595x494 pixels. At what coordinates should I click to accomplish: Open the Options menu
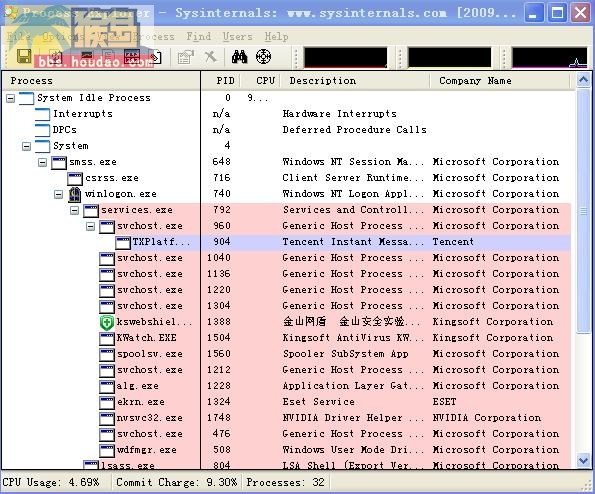[x=63, y=37]
